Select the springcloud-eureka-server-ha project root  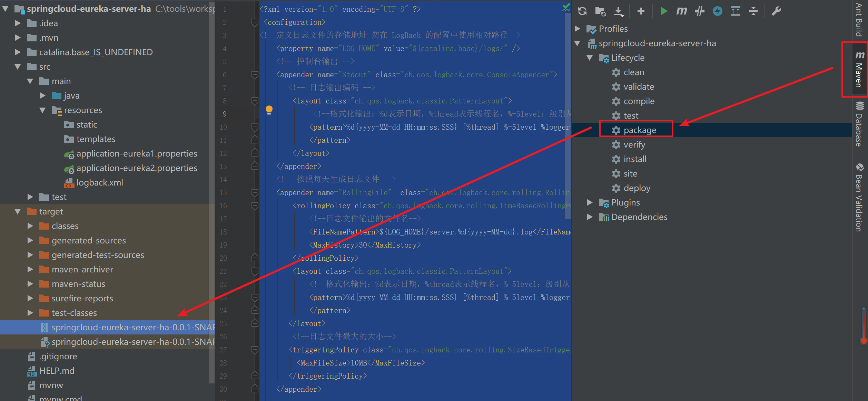click(89, 9)
